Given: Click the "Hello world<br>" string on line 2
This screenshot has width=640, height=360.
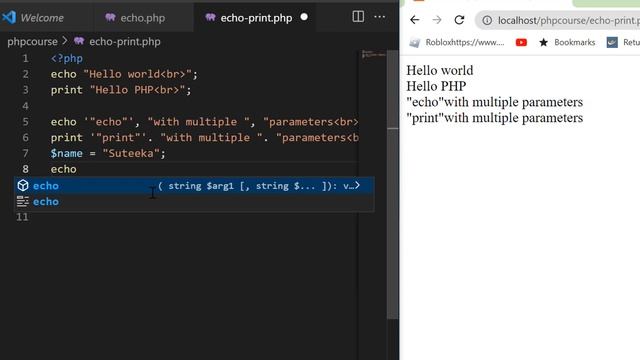Looking at the screenshot, I should click(x=138, y=74).
